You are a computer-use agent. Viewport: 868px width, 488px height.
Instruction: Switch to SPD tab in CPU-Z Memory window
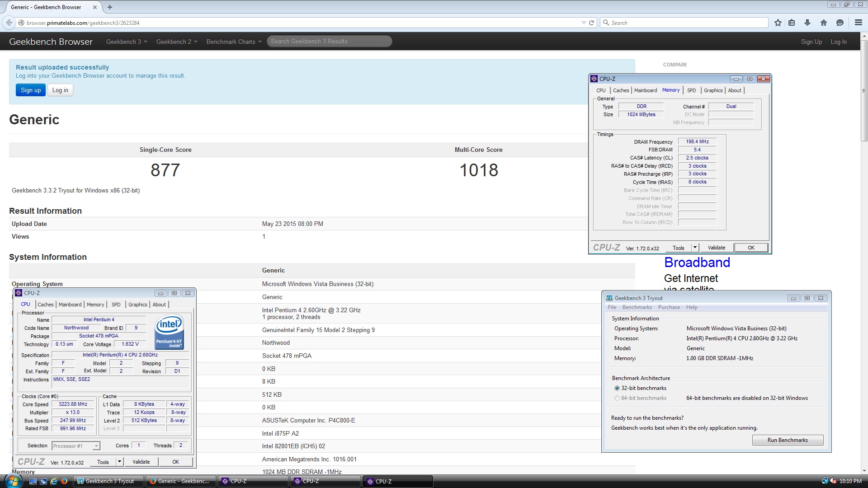pyautogui.click(x=691, y=90)
